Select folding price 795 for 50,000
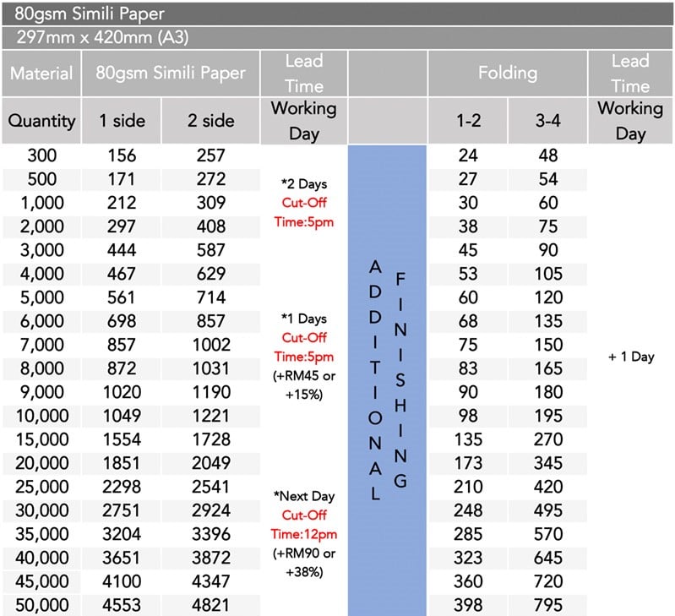The height and width of the screenshot is (616, 675). tap(548, 605)
